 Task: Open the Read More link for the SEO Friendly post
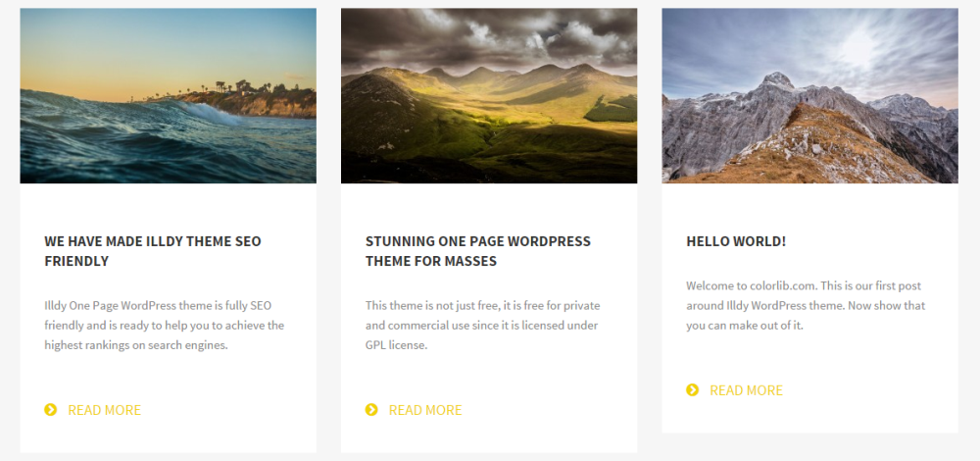(x=104, y=410)
